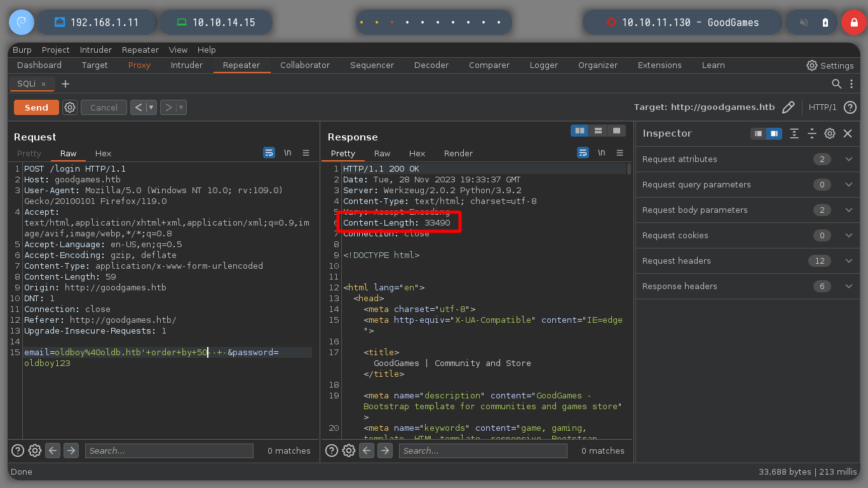
Task: Expand all Inspector sections icon
Action: [794, 133]
